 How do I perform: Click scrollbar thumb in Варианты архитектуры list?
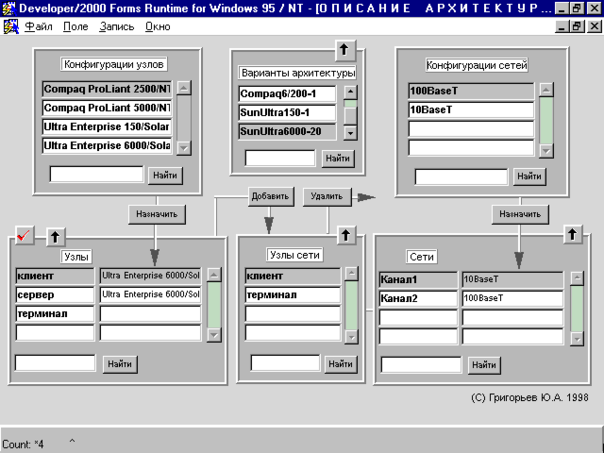tap(350, 115)
